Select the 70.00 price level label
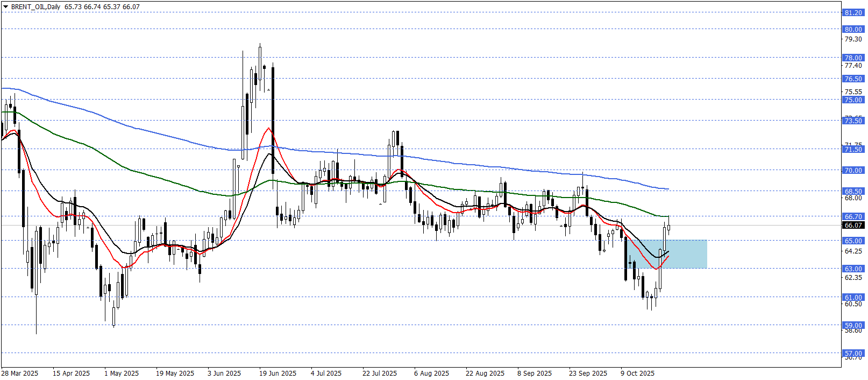 tap(853, 170)
